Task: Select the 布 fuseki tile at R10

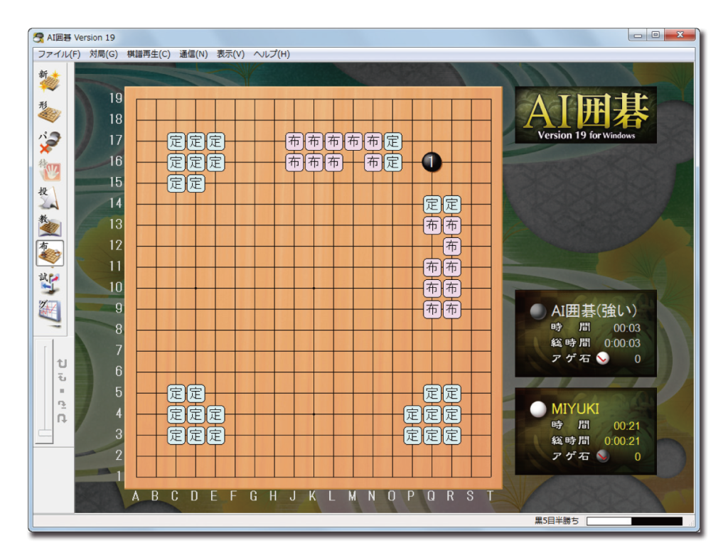Action: [x=451, y=288]
